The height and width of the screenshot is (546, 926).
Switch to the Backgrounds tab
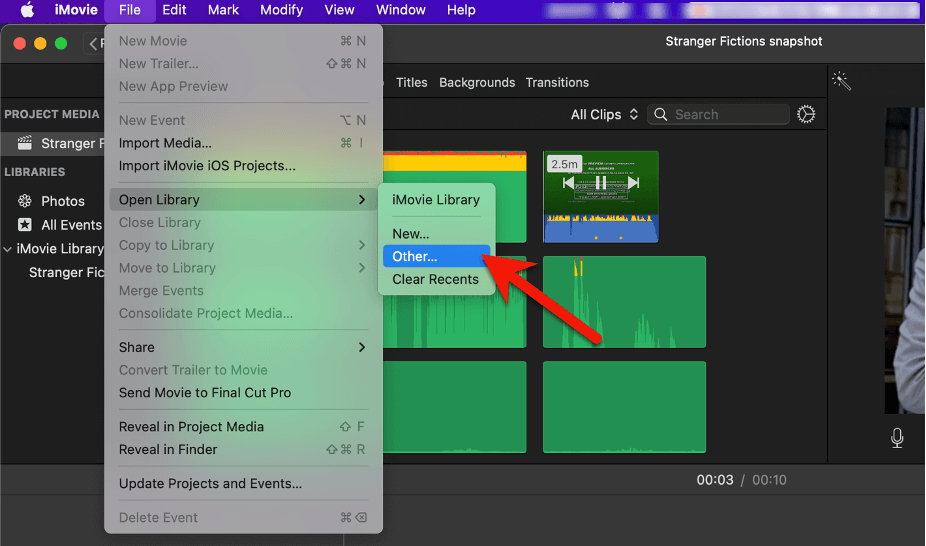click(x=477, y=83)
